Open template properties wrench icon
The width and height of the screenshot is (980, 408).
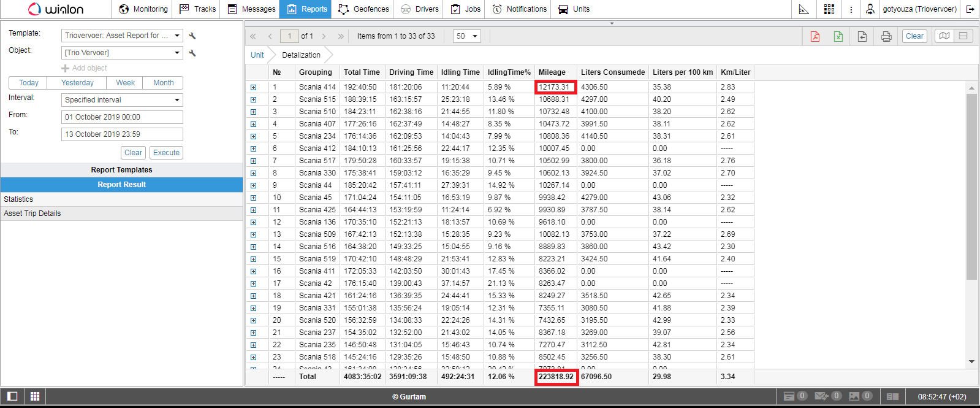(192, 36)
